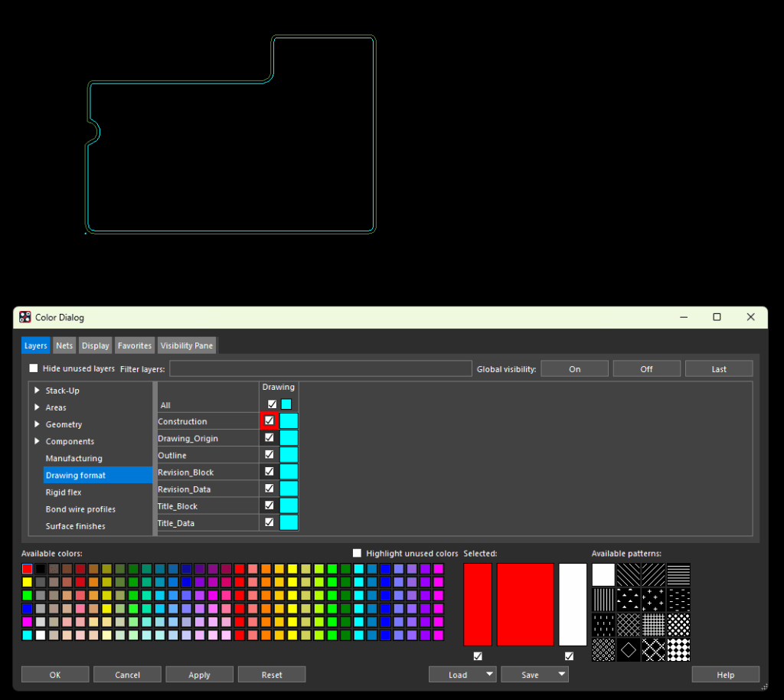The image size is (784, 700).
Task: Click the All row cyan color swatch
Action: pos(286,404)
